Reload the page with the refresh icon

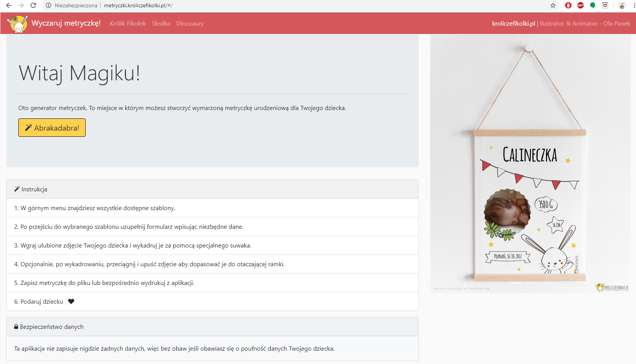click(x=33, y=5)
